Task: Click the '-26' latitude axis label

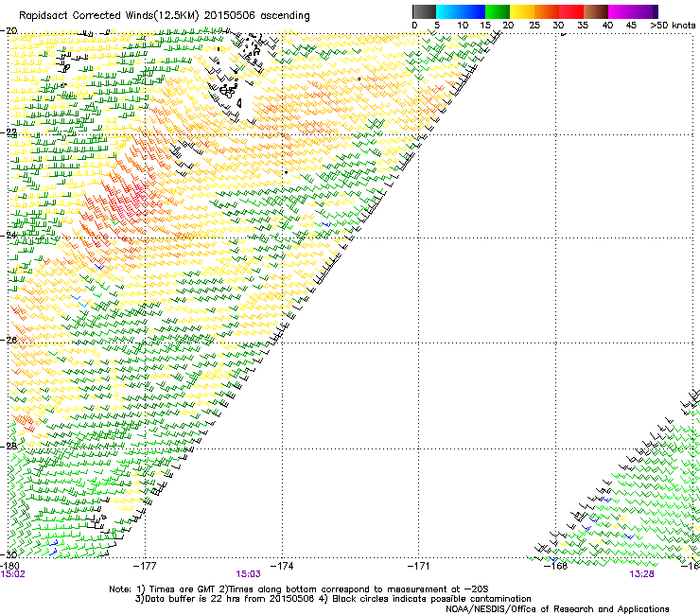Action: (x=9, y=341)
